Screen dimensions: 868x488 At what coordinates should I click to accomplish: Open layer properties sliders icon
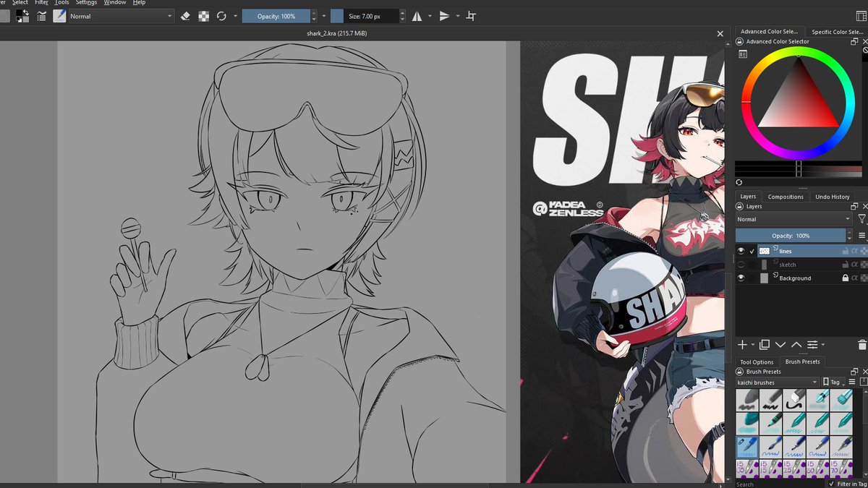812,345
